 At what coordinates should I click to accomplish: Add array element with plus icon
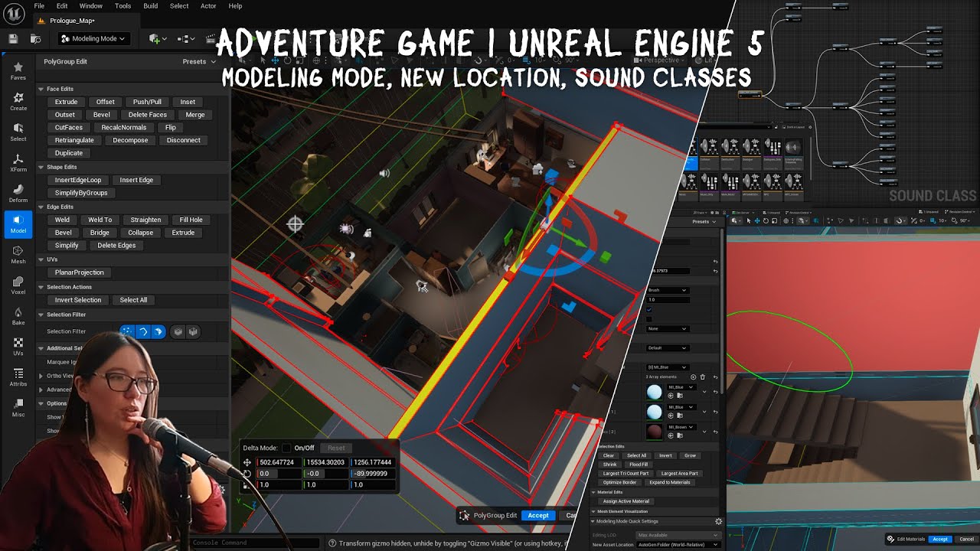click(x=694, y=377)
